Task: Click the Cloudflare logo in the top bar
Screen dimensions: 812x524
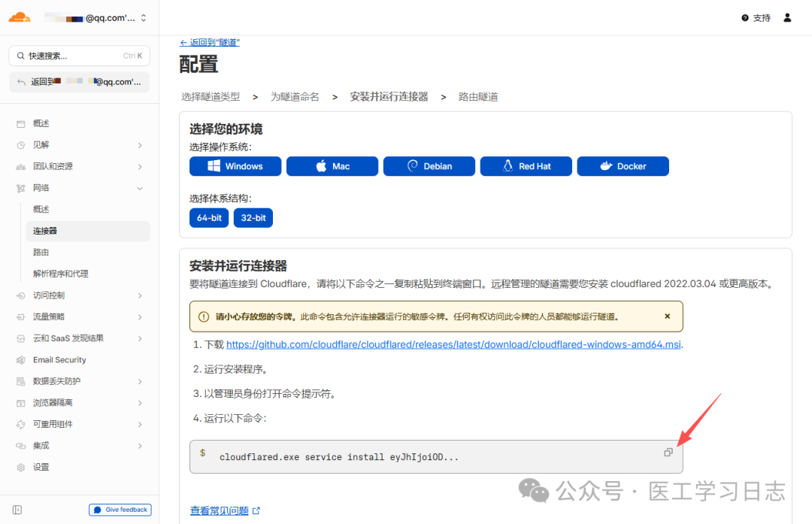Action: click(19, 17)
